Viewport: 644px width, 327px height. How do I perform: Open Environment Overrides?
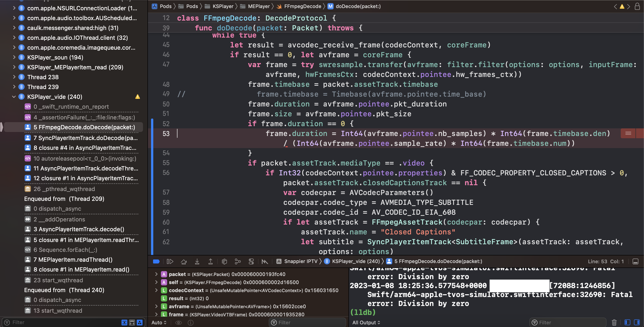(251, 261)
